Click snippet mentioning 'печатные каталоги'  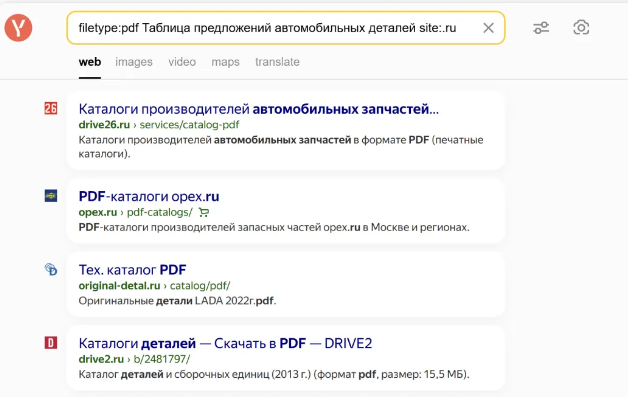281,147
